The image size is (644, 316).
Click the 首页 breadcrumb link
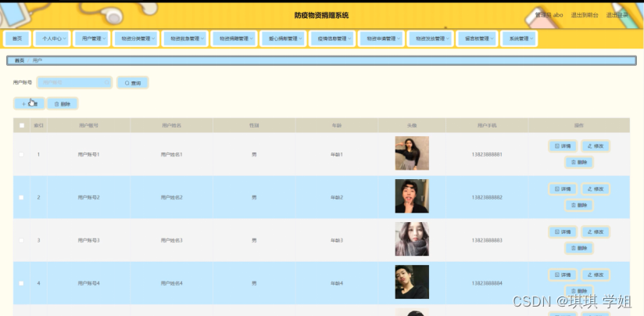pyautogui.click(x=20, y=60)
